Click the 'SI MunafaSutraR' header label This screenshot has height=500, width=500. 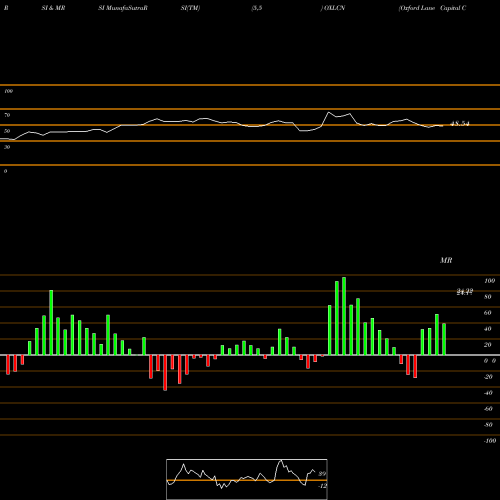coord(123,8)
